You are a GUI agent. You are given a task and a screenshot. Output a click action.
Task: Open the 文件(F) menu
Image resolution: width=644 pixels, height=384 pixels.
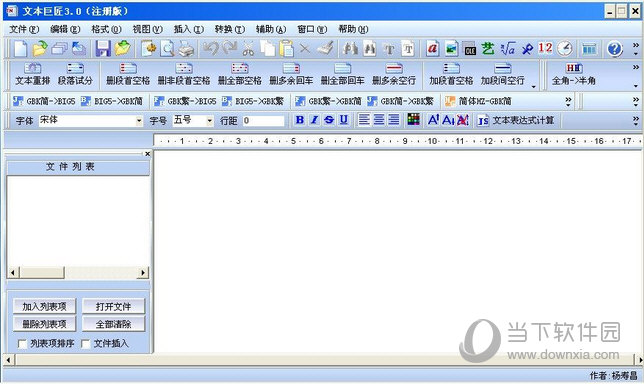click(x=24, y=29)
